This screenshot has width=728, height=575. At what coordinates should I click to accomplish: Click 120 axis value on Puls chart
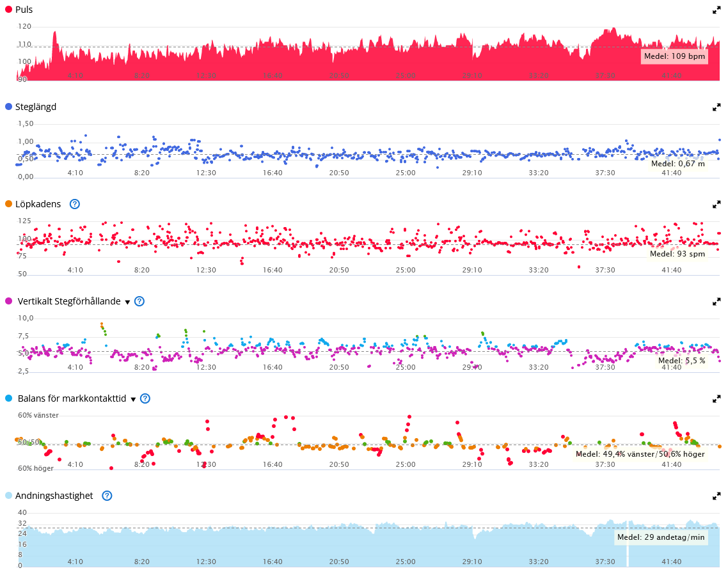tap(24, 26)
